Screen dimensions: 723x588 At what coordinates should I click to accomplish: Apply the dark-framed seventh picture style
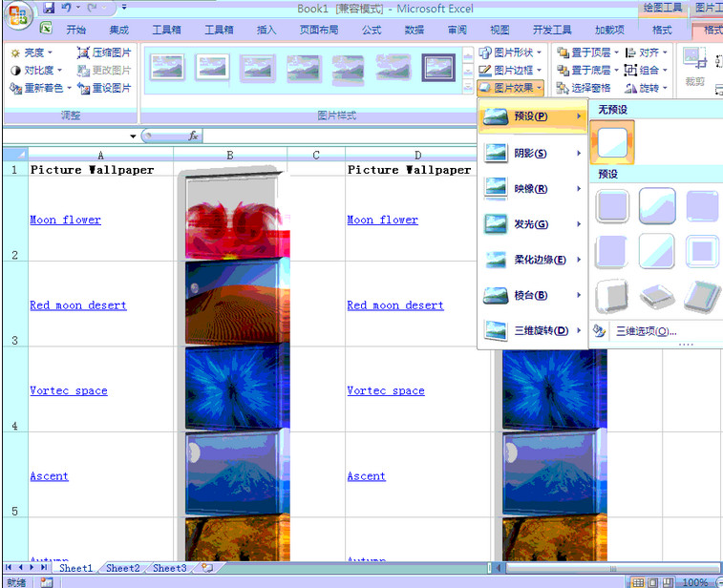coord(438,68)
